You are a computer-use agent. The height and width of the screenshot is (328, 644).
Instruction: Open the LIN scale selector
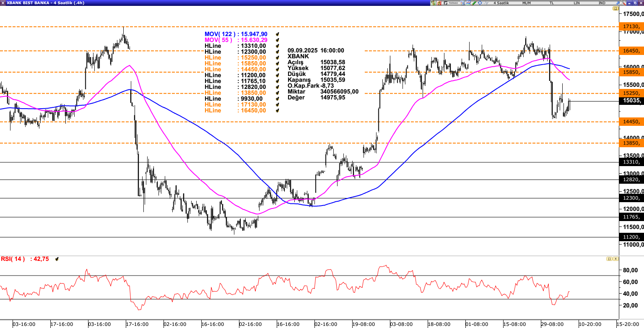pos(577,3)
